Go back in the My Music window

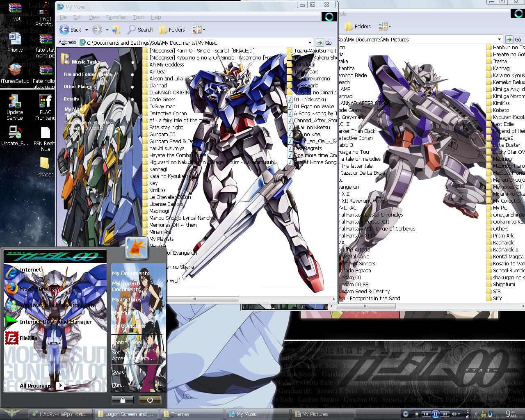click(71, 30)
